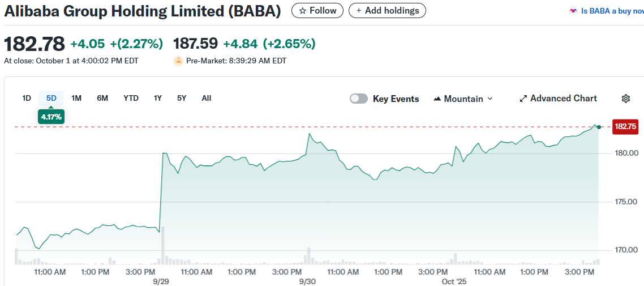The height and width of the screenshot is (286, 644).
Task: Open chart settings gear icon
Action: (625, 99)
